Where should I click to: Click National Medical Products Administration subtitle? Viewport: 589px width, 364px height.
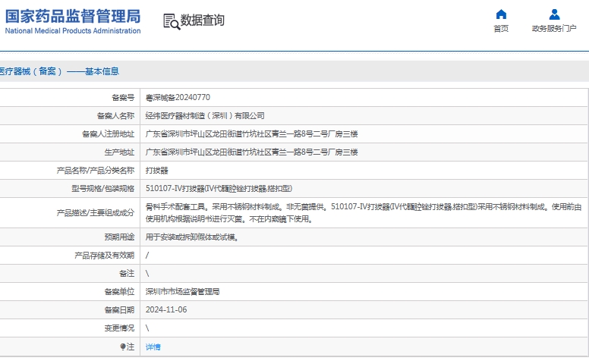tap(73, 31)
